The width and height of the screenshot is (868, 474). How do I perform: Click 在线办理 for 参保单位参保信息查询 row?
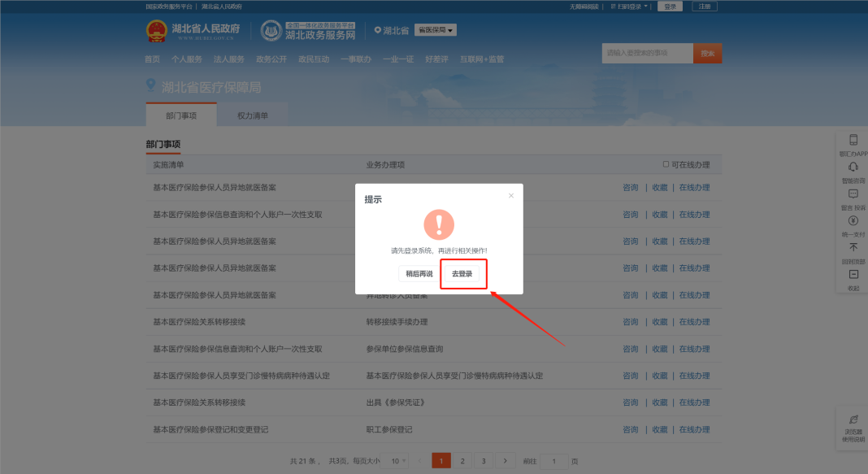coord(694,349)
